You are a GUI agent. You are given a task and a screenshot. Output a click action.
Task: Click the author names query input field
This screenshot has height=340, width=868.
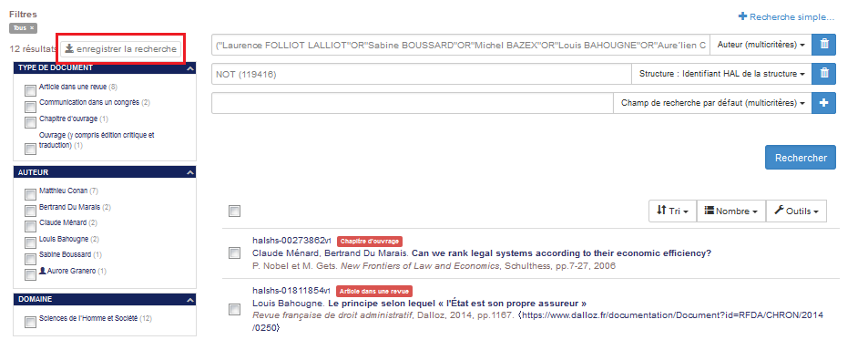click(461, 45)
